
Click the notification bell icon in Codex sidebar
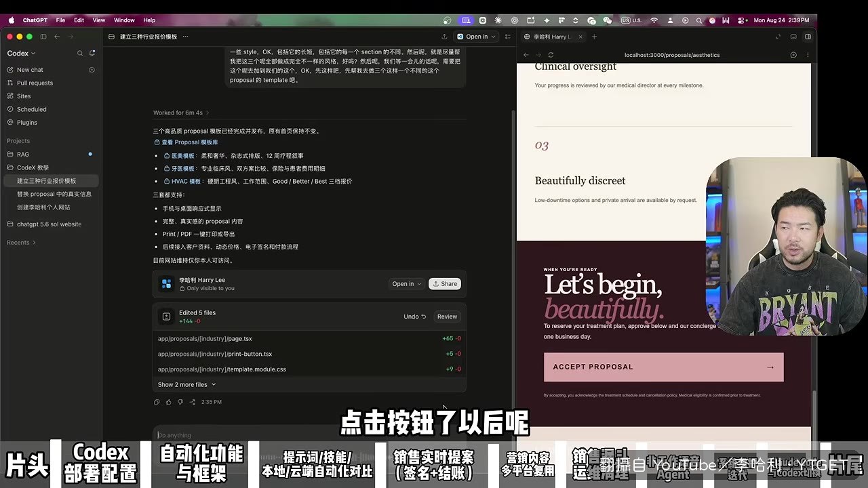(x=92, y=53)
